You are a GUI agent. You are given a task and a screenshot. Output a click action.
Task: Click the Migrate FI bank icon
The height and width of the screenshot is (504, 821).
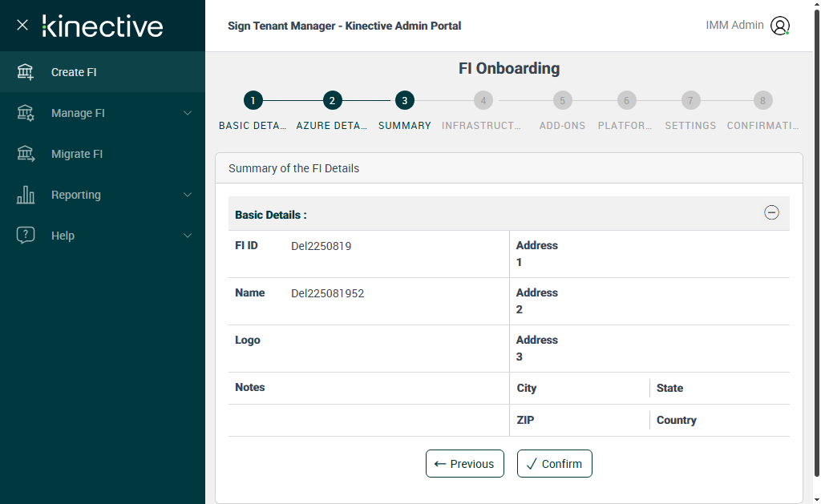(26, 154)
